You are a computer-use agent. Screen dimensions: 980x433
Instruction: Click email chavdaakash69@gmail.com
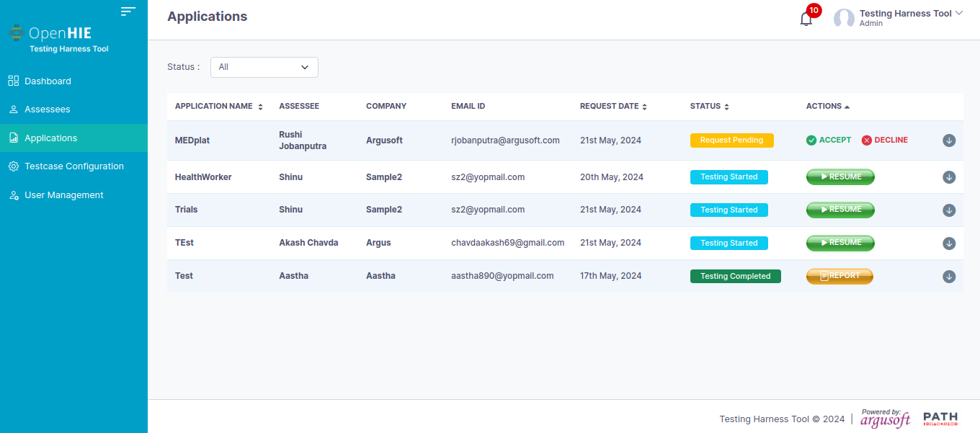click(508, 243)
